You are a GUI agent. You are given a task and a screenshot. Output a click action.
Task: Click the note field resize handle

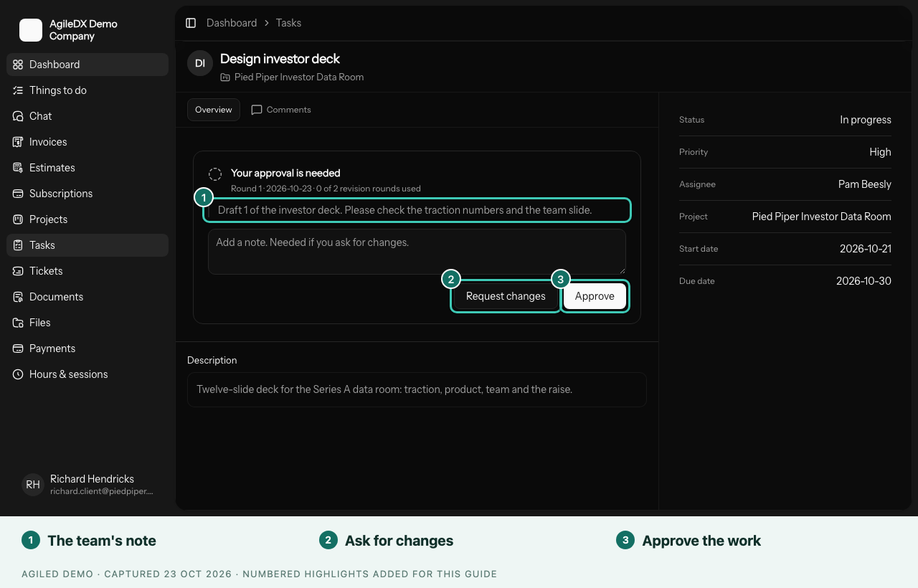pos(622,270)
